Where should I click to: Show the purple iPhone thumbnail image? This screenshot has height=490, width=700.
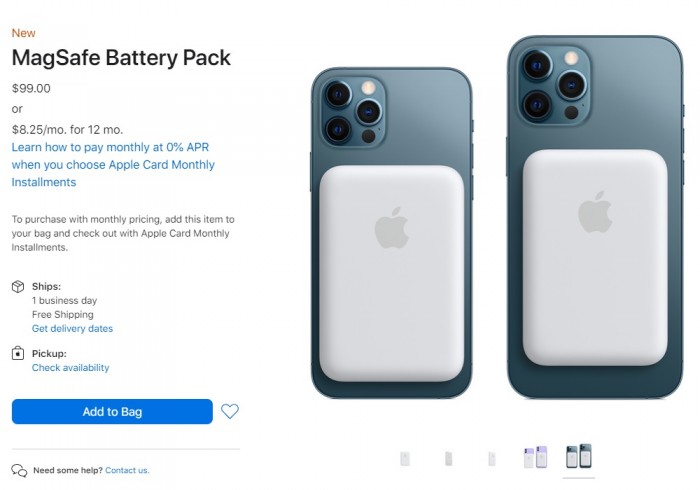click(x=535, y=457)
